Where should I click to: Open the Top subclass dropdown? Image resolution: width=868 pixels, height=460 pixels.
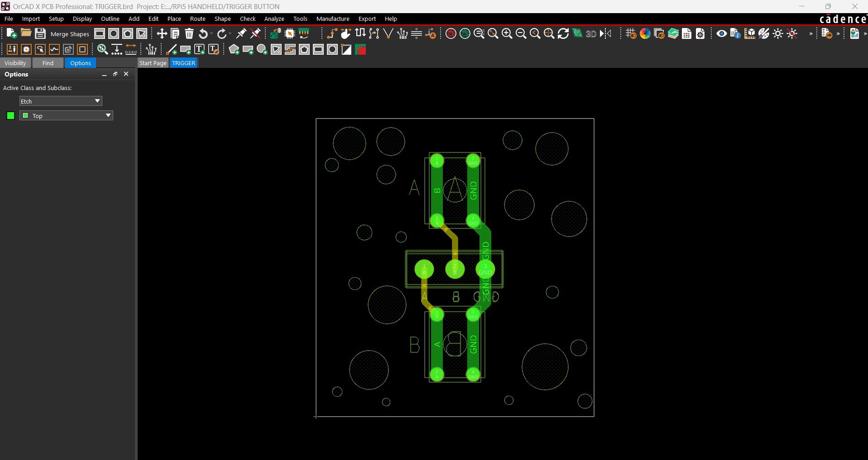[66, 116]
